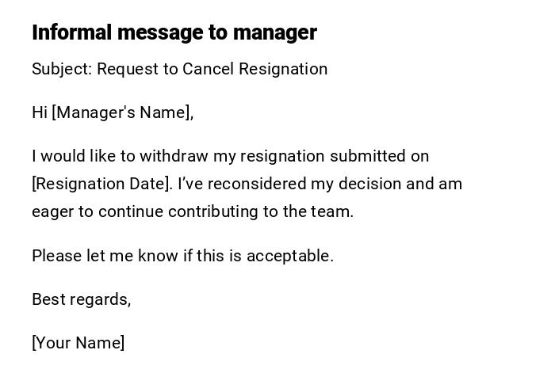Click the word "contributing"

tap(212, 211)
